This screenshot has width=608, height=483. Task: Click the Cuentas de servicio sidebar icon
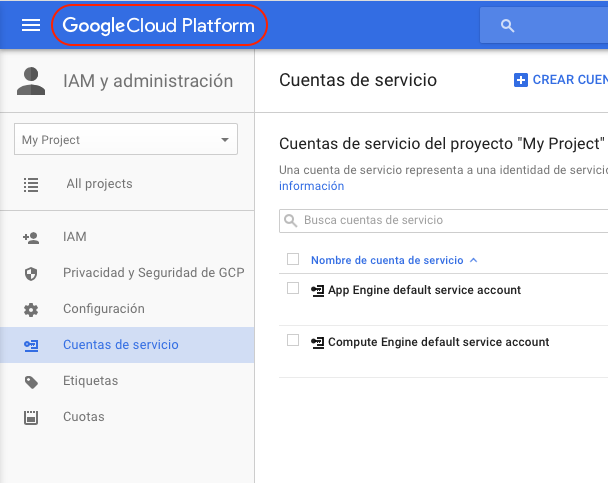(31, 345)
